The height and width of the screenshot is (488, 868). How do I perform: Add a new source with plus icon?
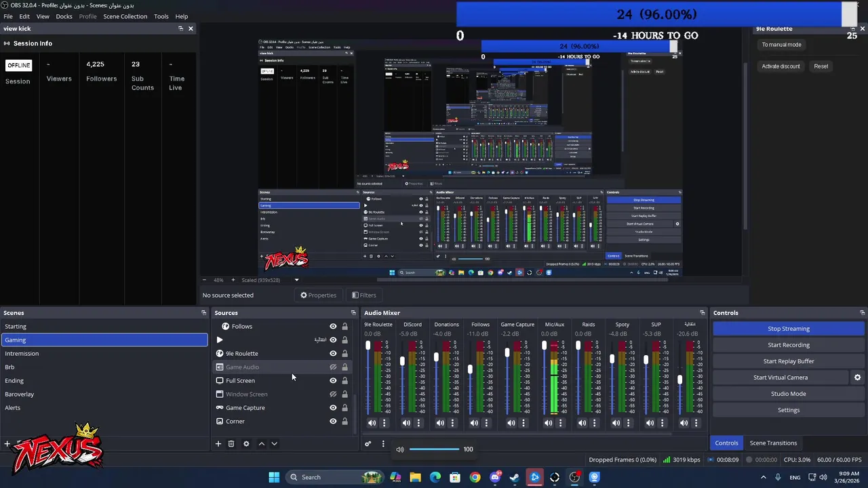point(218,444)
